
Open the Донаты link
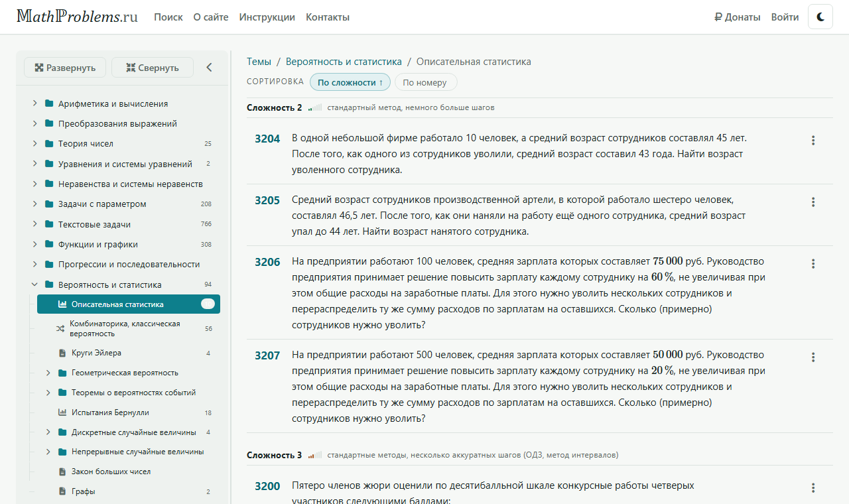click(738, 17)
